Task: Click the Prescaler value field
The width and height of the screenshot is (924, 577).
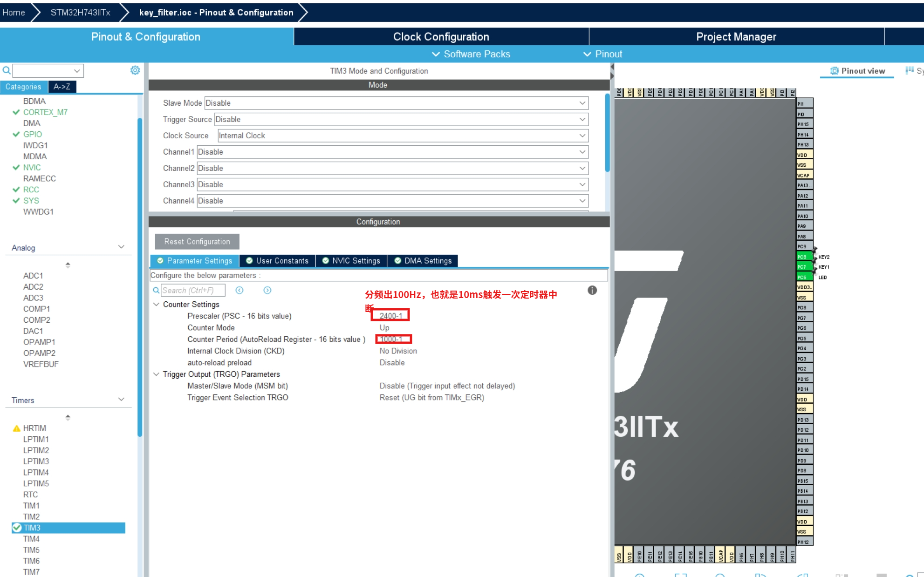Action: point(390,316)
